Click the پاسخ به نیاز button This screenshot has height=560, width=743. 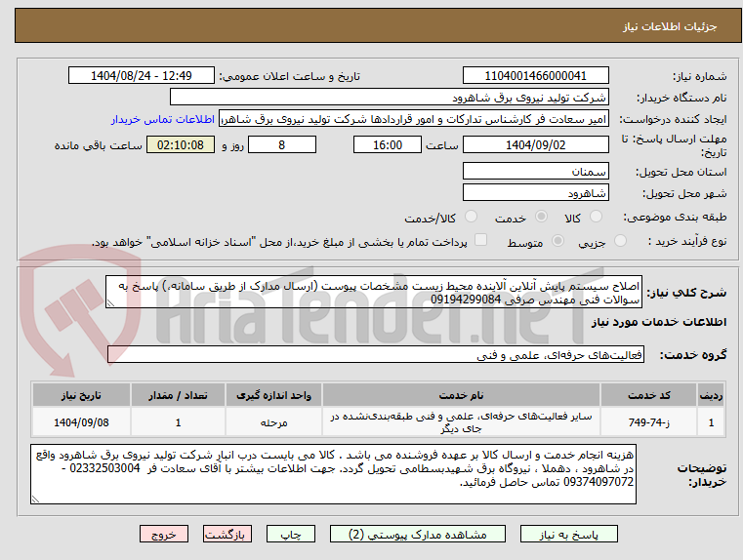point(568,534)
